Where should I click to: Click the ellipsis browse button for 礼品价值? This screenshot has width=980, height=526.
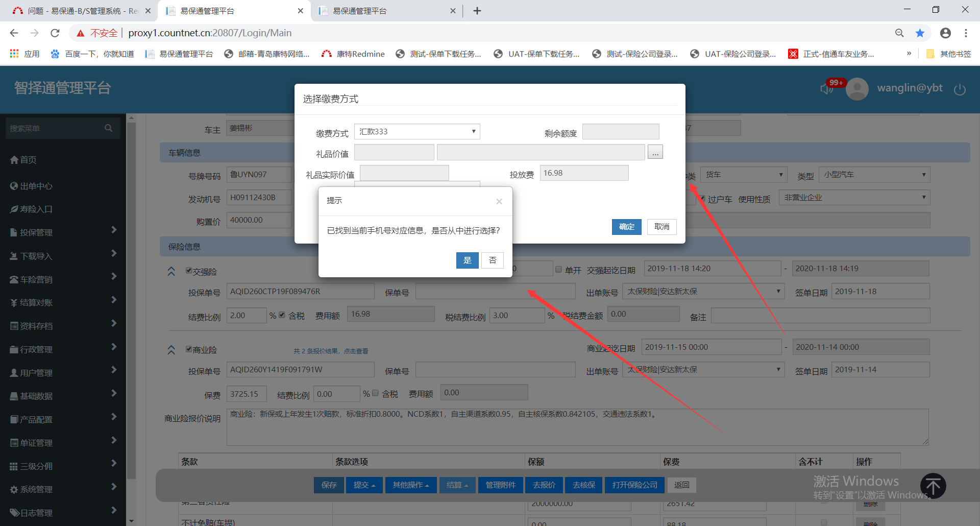[655, 152]
